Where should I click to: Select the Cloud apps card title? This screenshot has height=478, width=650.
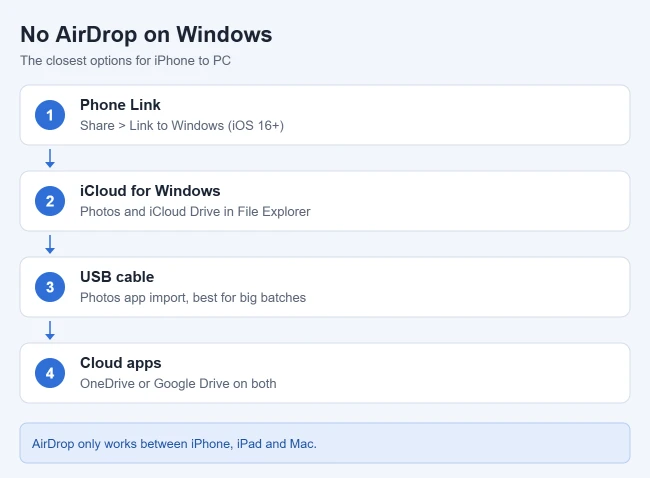pos(121,363)
